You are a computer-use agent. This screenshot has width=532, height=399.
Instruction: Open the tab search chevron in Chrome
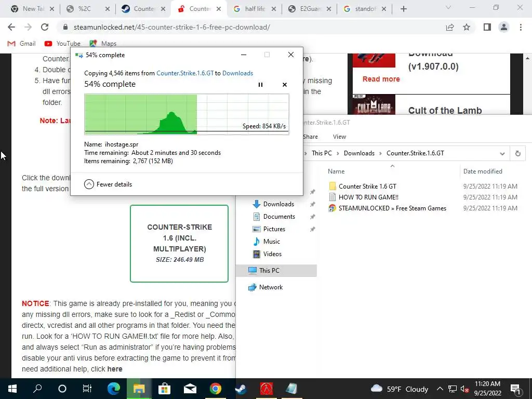pos(448,7)
